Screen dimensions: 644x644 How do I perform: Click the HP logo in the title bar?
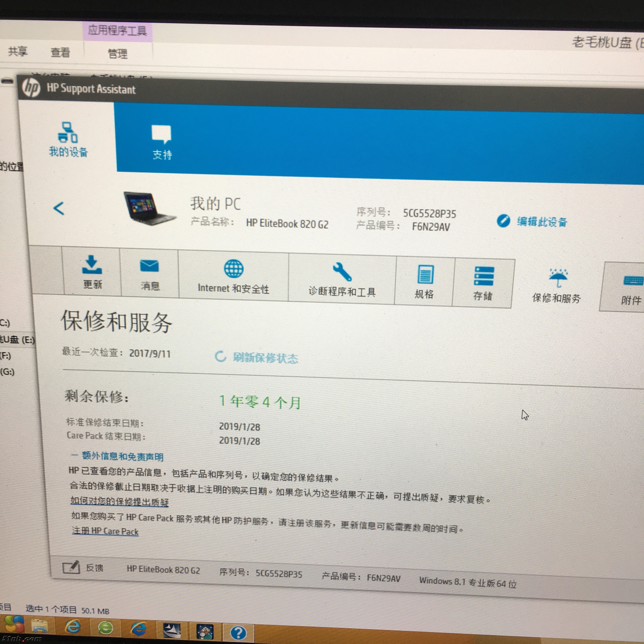coord(31,88)
